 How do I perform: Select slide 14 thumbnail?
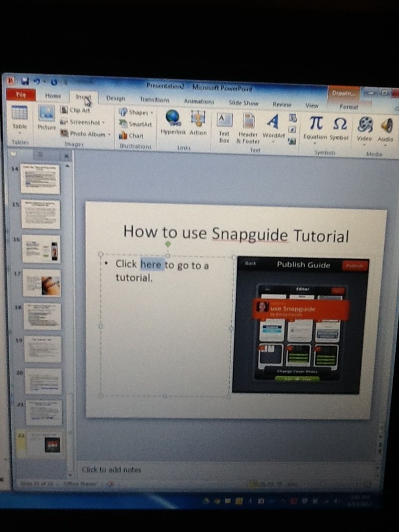pos(40,179)
